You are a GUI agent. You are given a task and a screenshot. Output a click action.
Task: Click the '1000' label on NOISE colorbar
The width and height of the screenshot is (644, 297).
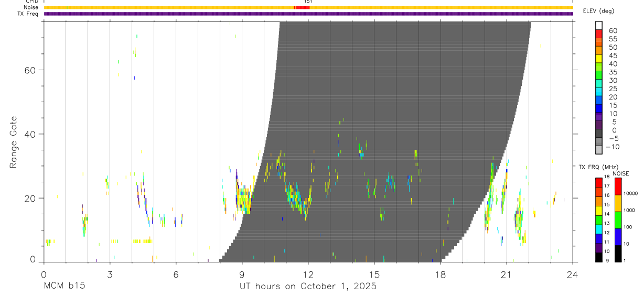[x=629, y=210]
